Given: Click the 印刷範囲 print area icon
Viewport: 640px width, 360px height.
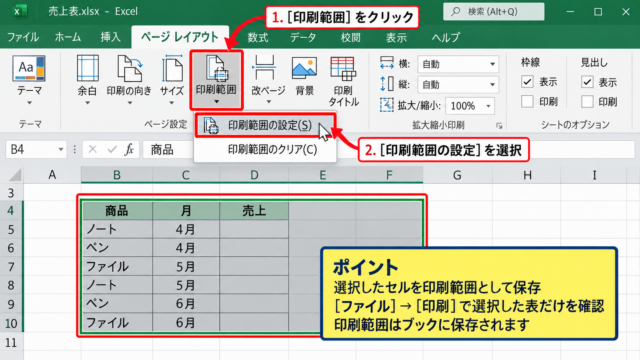Looking at the screenshot, I should (216, 68).
